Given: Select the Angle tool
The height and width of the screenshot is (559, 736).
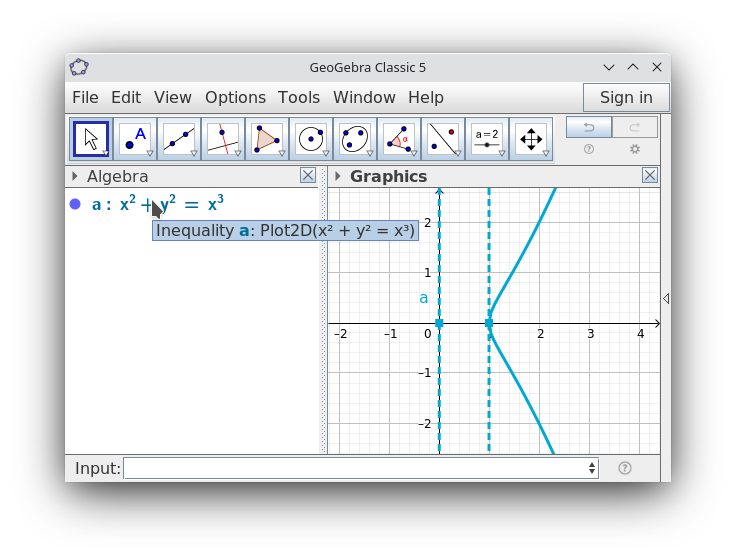Looking at the screenshot, I should click(399, 139).
